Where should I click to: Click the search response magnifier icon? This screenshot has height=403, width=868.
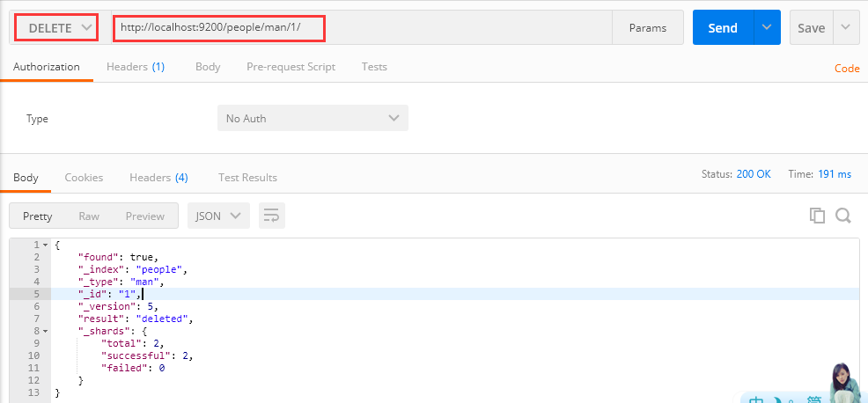tap(843, 216)
